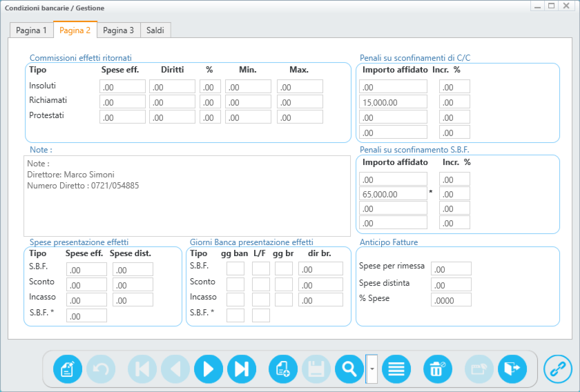The image size is (580, 392).
Task: Click the Incasso Spese eff. field
Action: [86, 300]
